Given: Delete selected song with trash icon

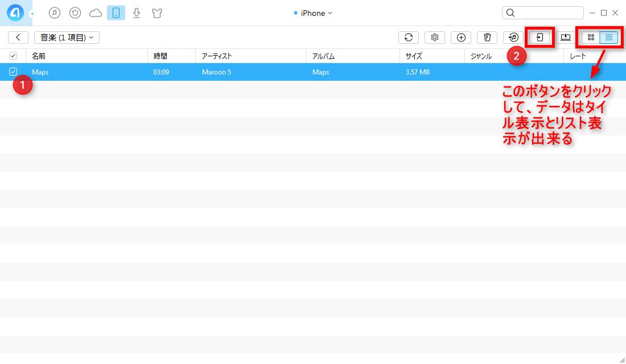Looking at the screenshot, I should coord(487,38).
